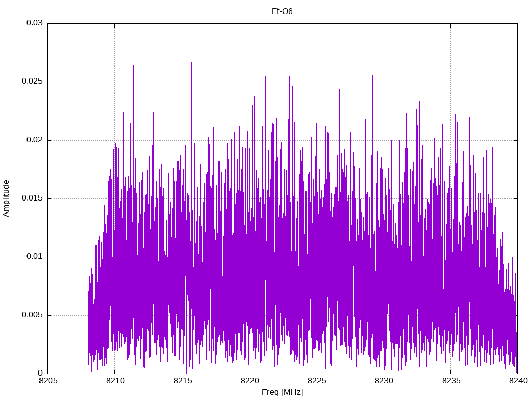Click the y-axis tick label 0.01
532x399 pixels.
tap(35, 257)
